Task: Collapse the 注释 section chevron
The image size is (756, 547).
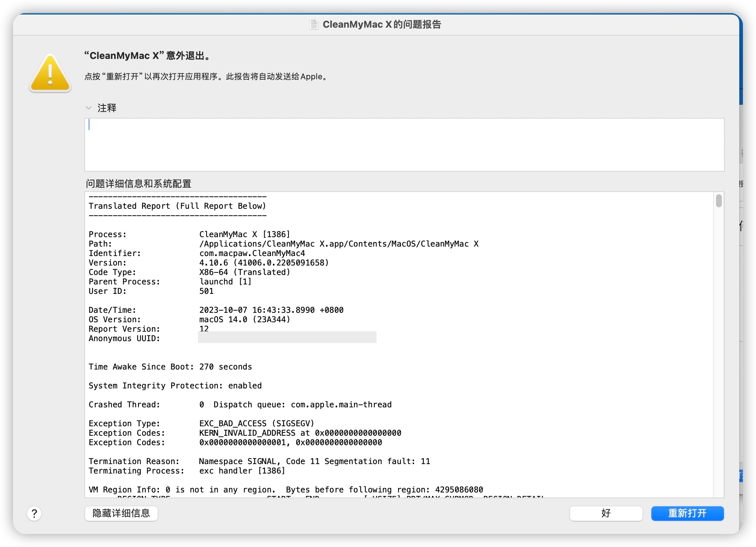Action: 88,108
